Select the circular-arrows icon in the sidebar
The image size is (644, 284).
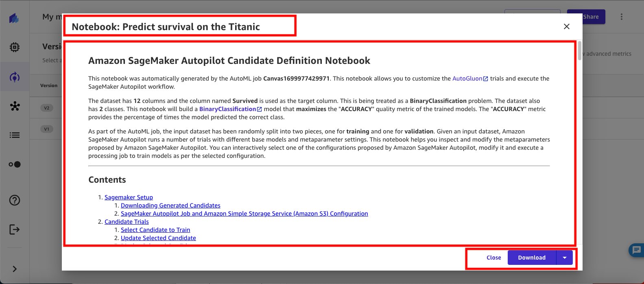(x=14, y=77)
